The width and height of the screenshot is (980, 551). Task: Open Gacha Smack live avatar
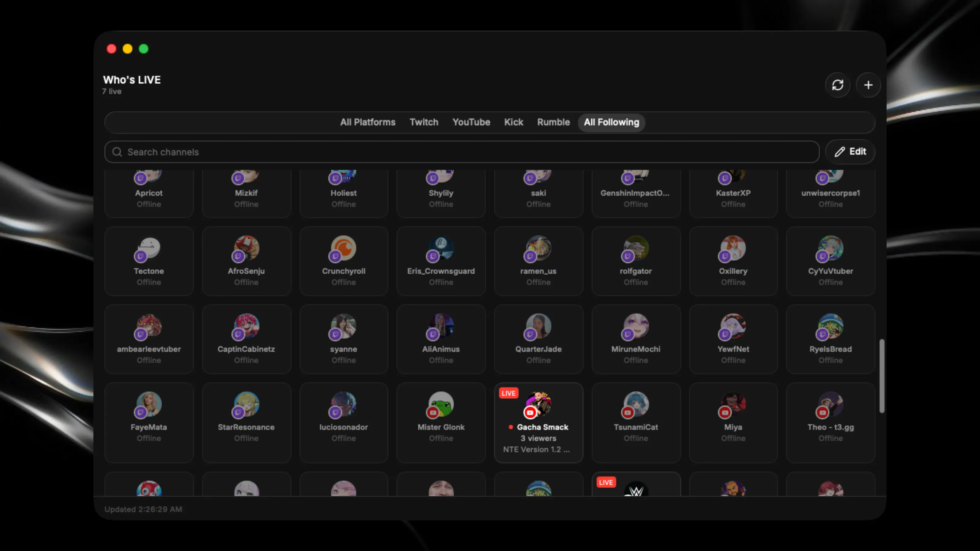click(x=538, y=404)
